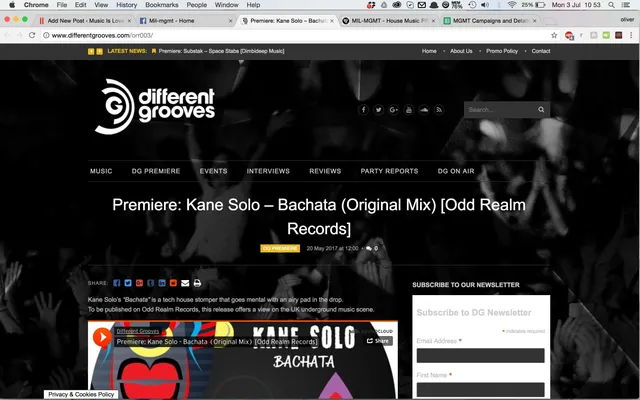Open the Chrome History menu
640x400 pixels.
click(x=127, y=5)
